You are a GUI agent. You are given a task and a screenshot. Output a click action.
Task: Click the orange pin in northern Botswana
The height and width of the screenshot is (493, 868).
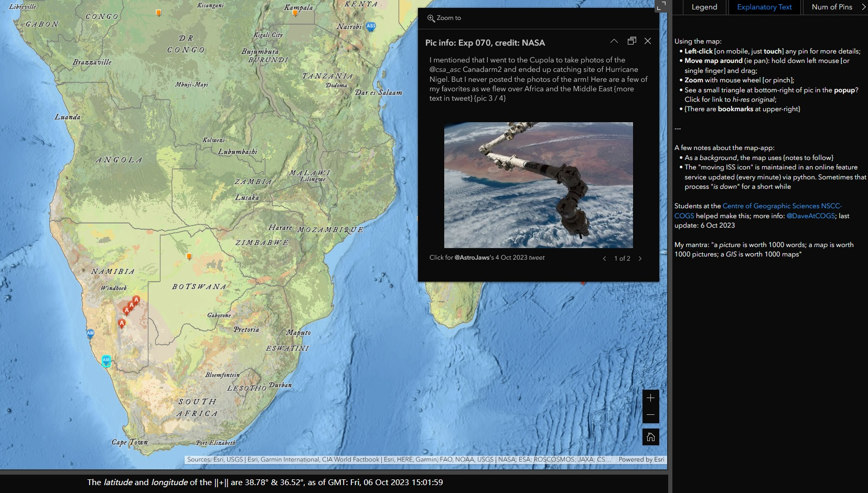pos(189,256)
